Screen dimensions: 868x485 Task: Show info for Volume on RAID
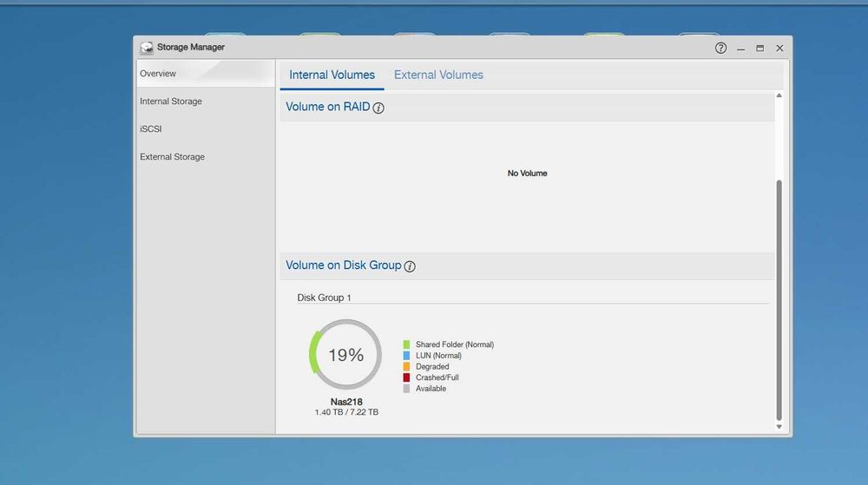[x=378, y=108]
